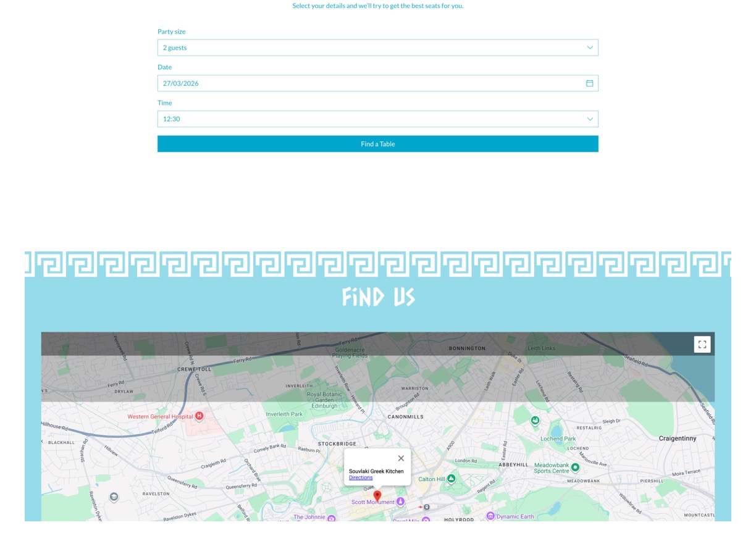This screenshot has width=756, height=546.
Task: Click the Piershill label on map
Action: click(x=652, y=481)
